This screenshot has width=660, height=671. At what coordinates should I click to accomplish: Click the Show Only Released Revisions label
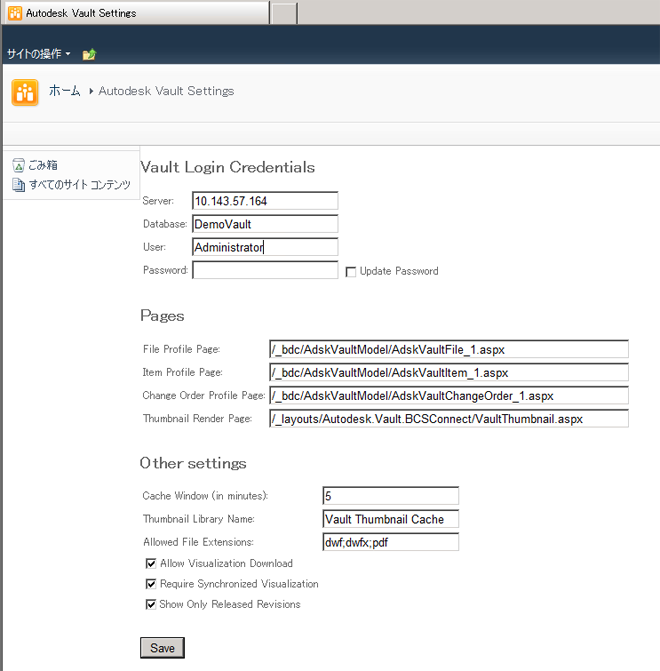pyautogui.click(x=230, y=604)
